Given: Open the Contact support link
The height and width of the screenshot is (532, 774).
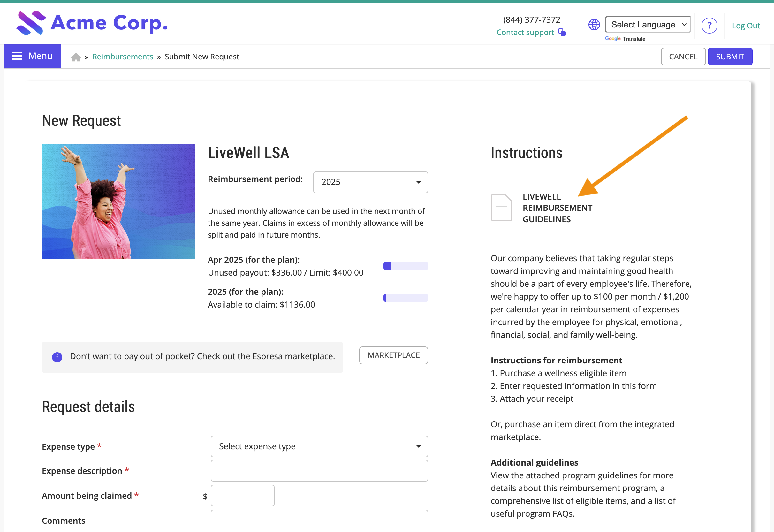Looking at the screenshot, I should [x=525, y=32].
